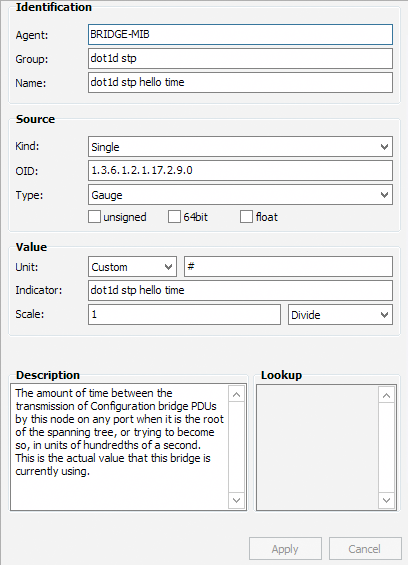The width and height of the screenshot is (409, 565).
Task: Open the Scale operation dropdown showing Divide
Action: point(340,315)
